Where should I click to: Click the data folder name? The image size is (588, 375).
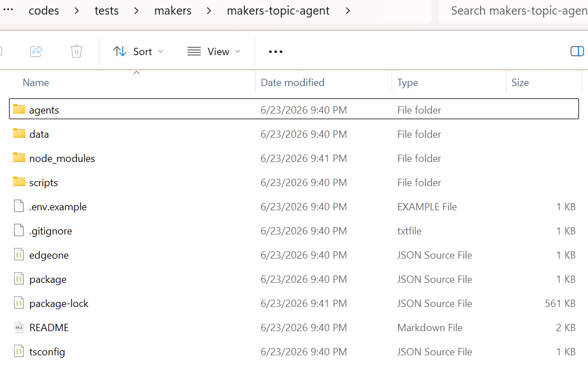(x=39, y=134)
